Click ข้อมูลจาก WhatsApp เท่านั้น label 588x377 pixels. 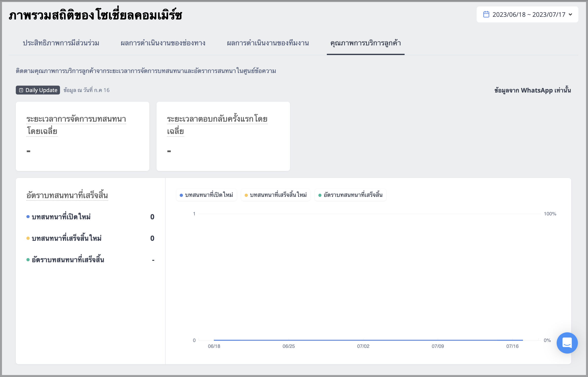[533, 90]
